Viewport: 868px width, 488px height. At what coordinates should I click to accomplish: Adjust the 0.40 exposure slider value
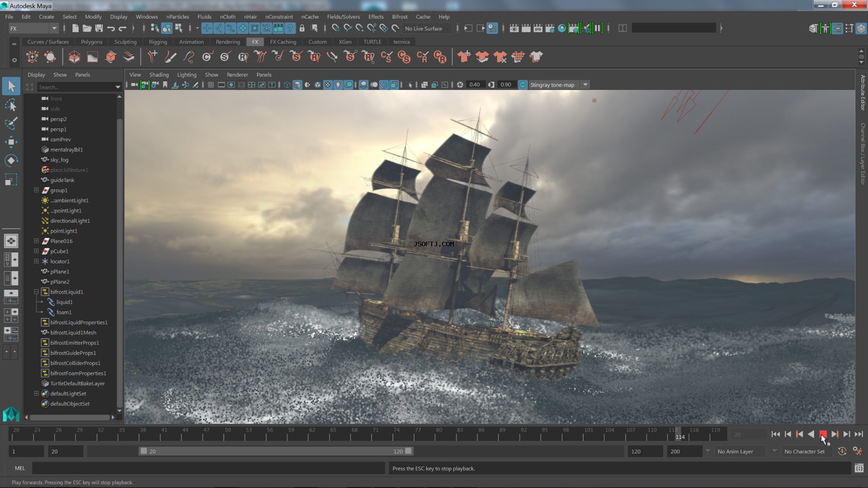[x=475, y=84]
